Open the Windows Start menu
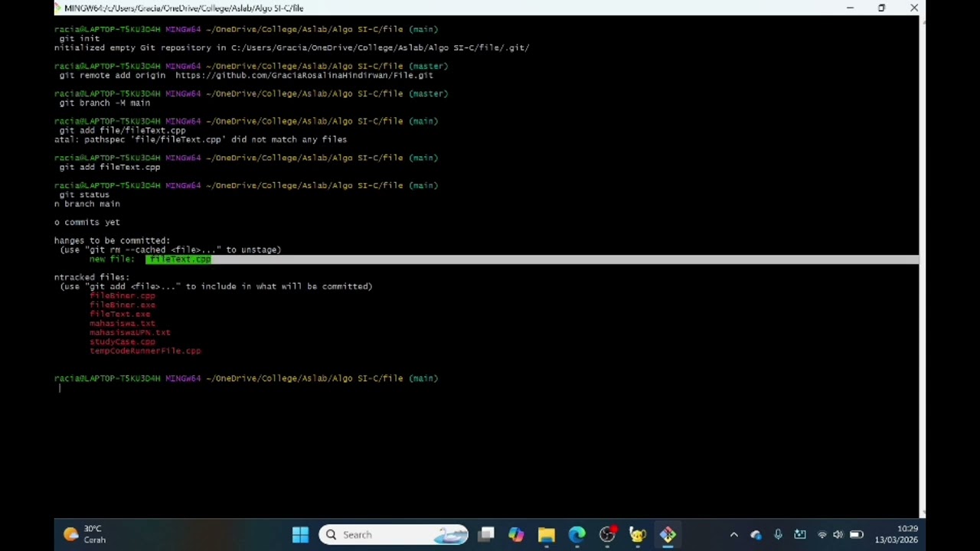Screen dimensions: 980x551 [x=300, y=534]
